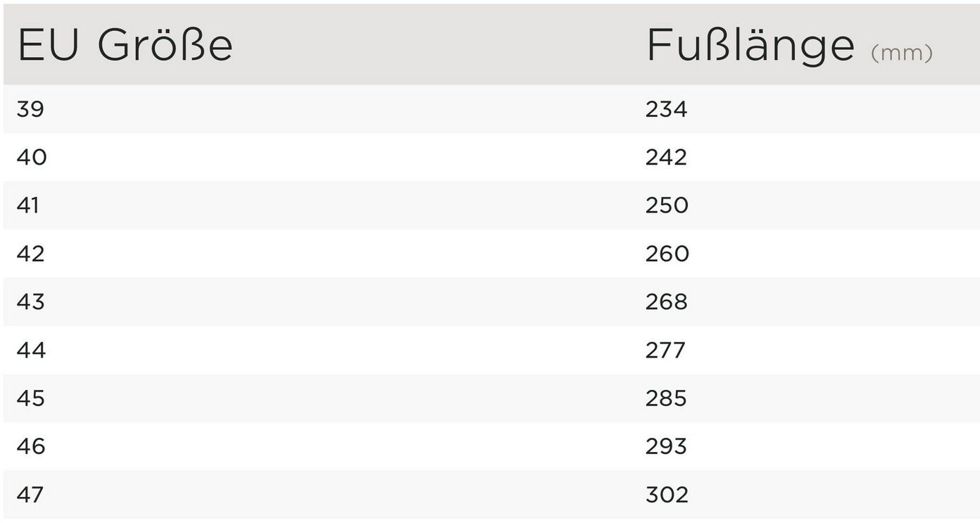
Task: Click the 250 foot length value
Action: (x=667, y=206)
